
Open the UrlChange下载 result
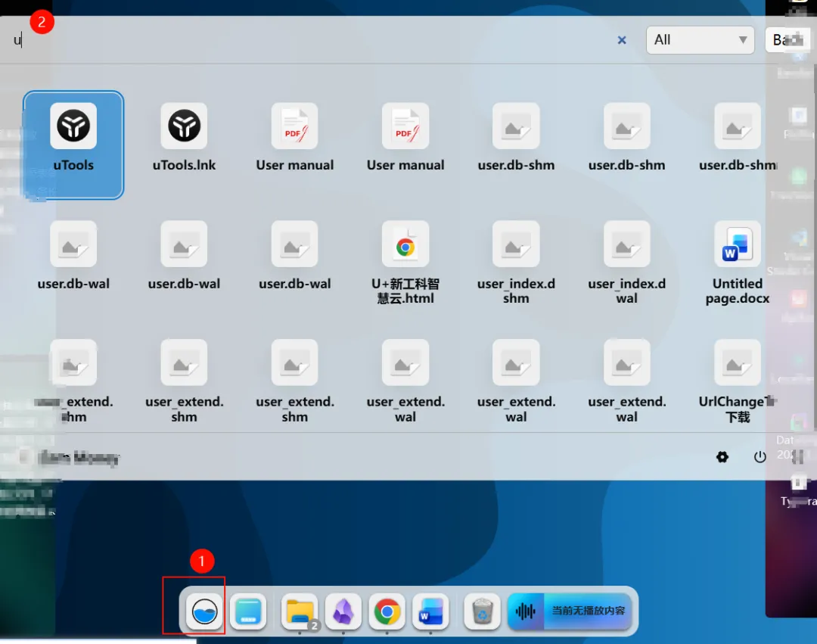(738, 381)
